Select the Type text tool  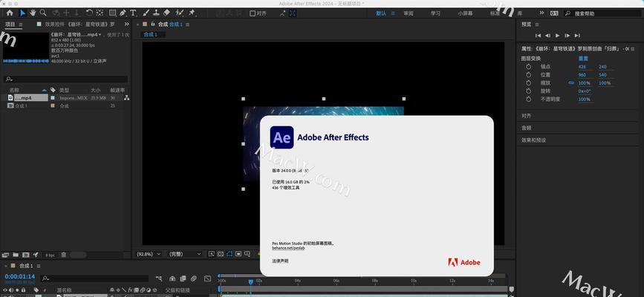coord(133,13)
